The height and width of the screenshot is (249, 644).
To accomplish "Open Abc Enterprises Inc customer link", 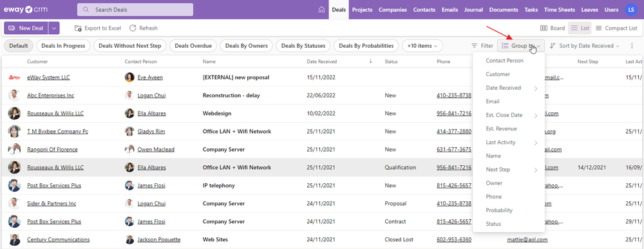I will (x=50, y=95).
